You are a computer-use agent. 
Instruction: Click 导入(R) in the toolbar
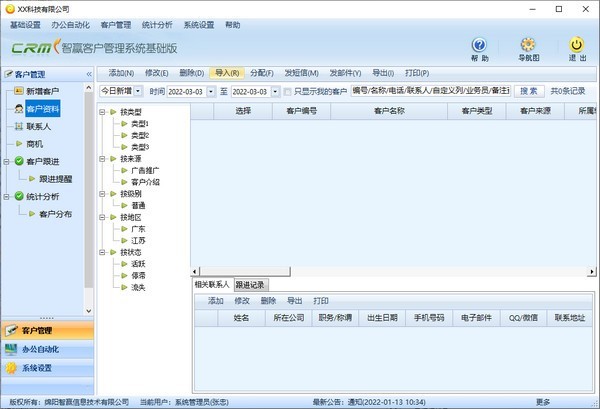226,73
